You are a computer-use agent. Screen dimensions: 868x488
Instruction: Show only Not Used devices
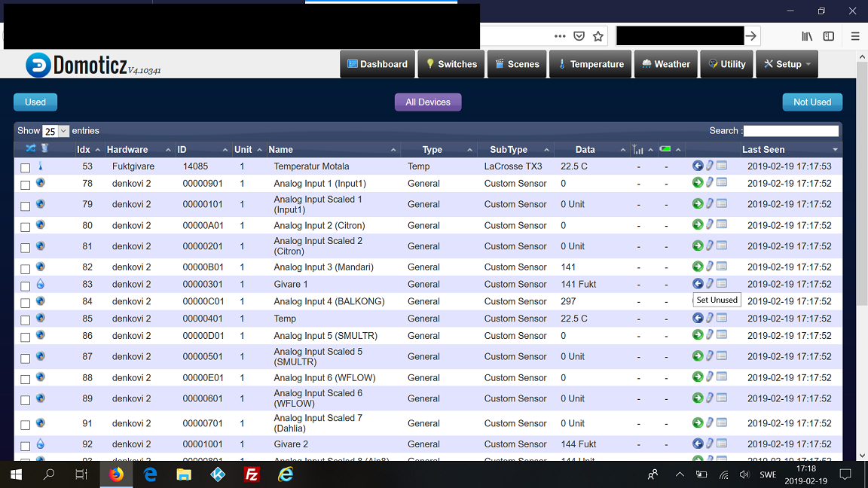point(812,102)
